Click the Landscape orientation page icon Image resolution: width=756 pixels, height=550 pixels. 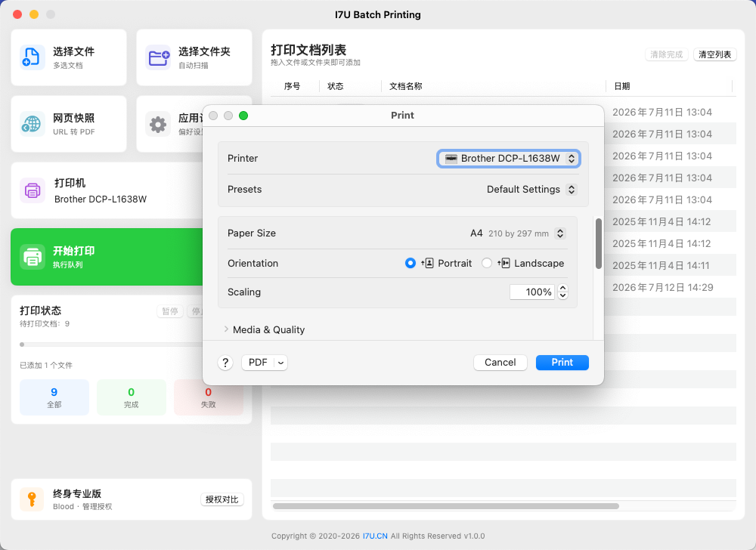pos(503,263)
